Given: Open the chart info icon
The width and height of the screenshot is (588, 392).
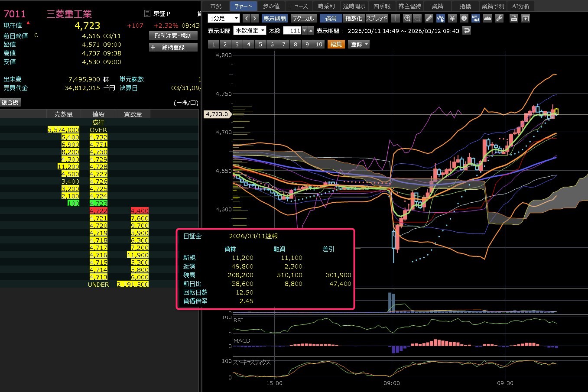Looking at the screenshot, I should [464, 18].
